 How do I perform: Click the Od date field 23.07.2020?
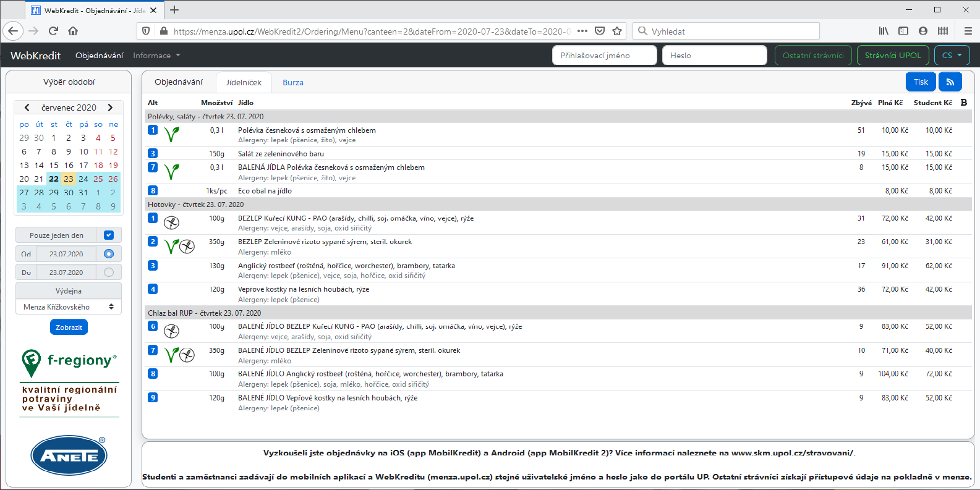(x=66, y=254)
